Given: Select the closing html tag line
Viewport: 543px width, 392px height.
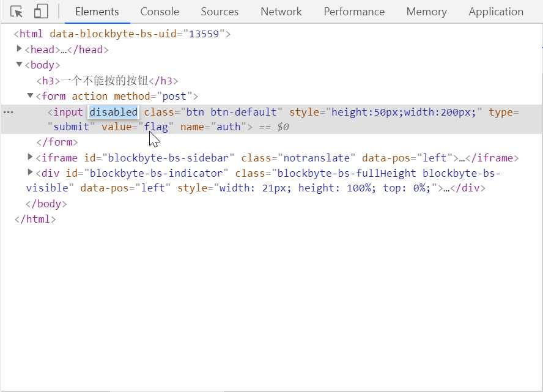Looking at the screenshot, I should (x=35, y=219).
